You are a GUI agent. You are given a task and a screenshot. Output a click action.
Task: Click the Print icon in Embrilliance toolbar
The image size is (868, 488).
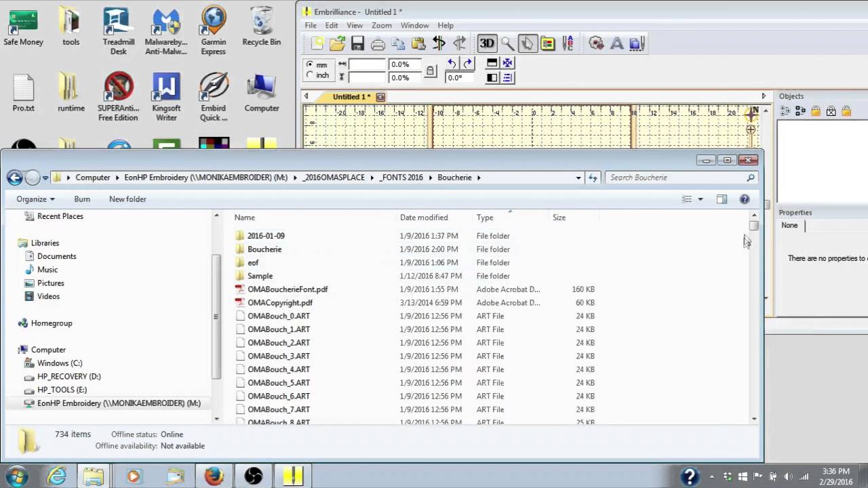pyautogui.click(x=378, y=44)
